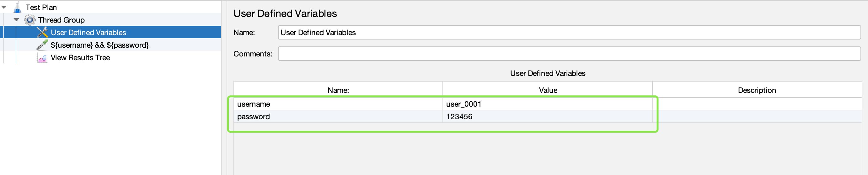This screenshot has height=175, width=868.
Task: Open the View Results Tree listener
Action: click(x=80, y=57)
